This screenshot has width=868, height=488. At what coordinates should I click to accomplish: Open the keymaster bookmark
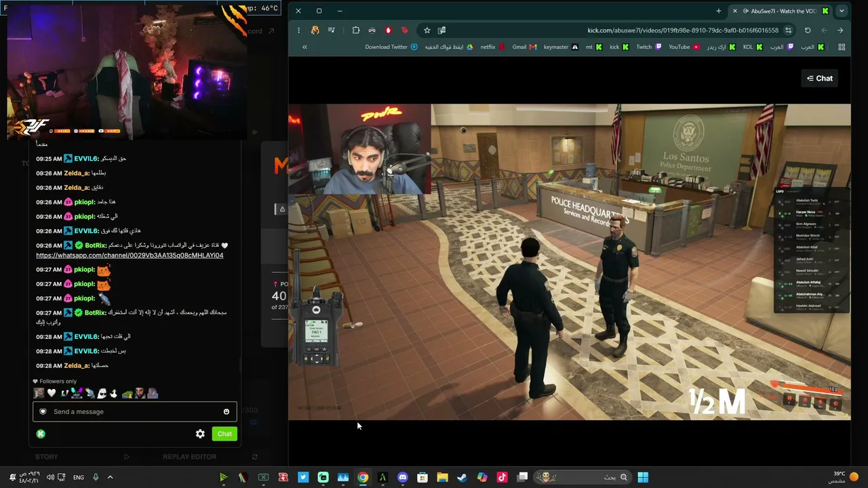point(561,47)
